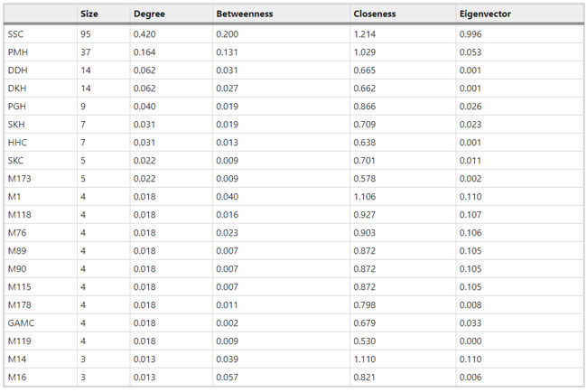Select the closeness value 1.110
Screen dimensions: 587x392
click(x=364, y=359)
